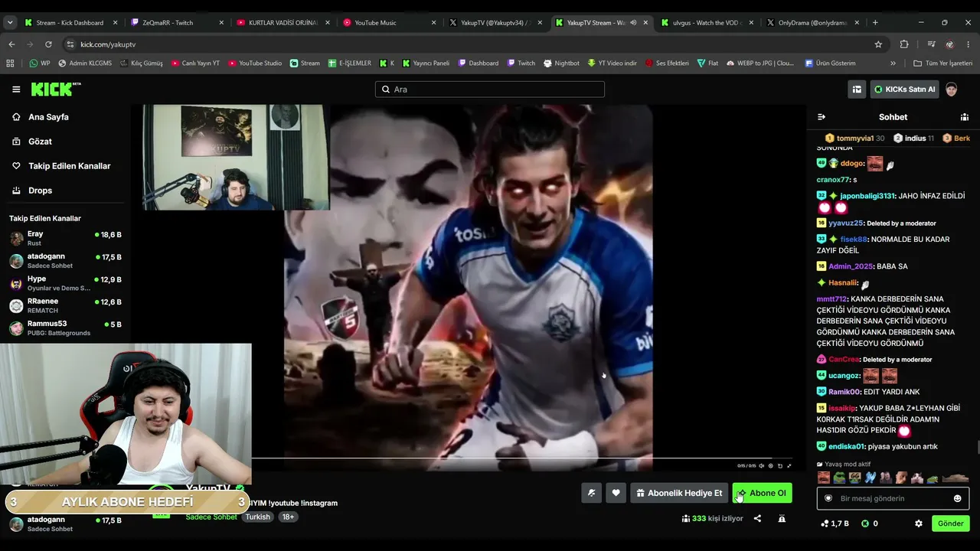
Task: Open the browser media controls icon
Action: 931,44
